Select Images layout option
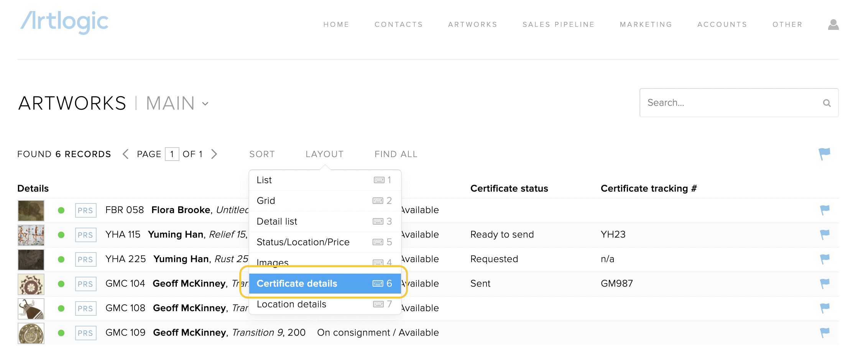 [325, 262]
